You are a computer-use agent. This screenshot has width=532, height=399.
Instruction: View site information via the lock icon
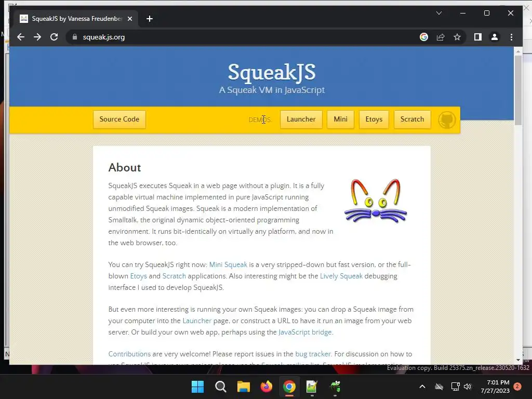[75, 37]
